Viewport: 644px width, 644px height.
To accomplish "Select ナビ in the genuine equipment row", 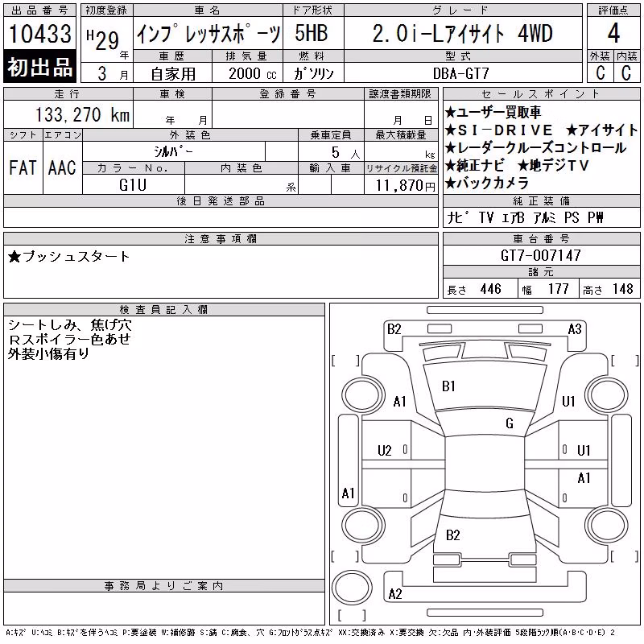I will coord(457,217).
